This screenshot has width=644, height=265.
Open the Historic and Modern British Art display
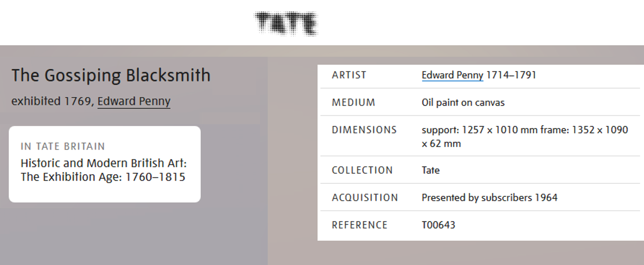point(103,163)
